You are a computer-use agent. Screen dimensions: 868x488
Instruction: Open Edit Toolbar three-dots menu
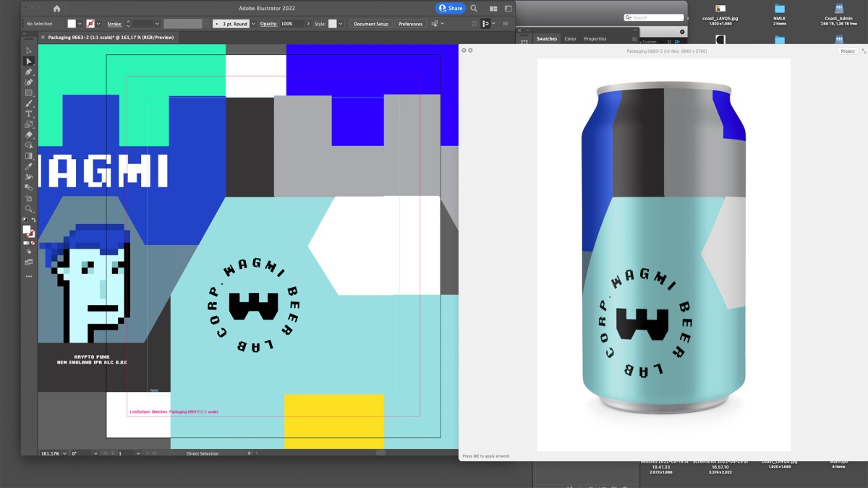tap(29, 276)
